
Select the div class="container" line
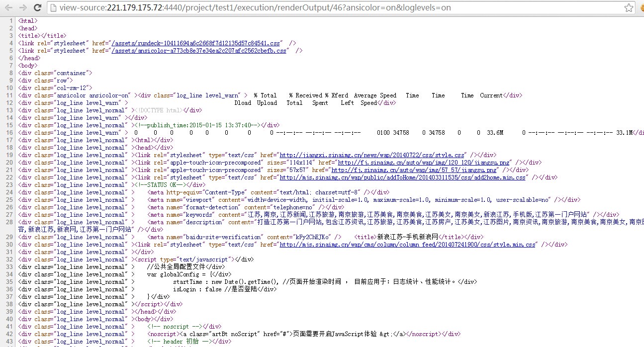coord(55,73)
